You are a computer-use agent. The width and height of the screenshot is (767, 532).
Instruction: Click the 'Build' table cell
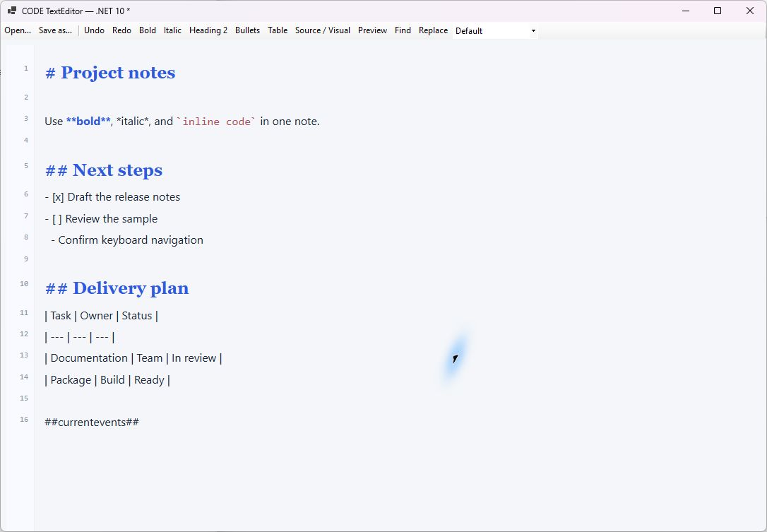tap(112, 380)
